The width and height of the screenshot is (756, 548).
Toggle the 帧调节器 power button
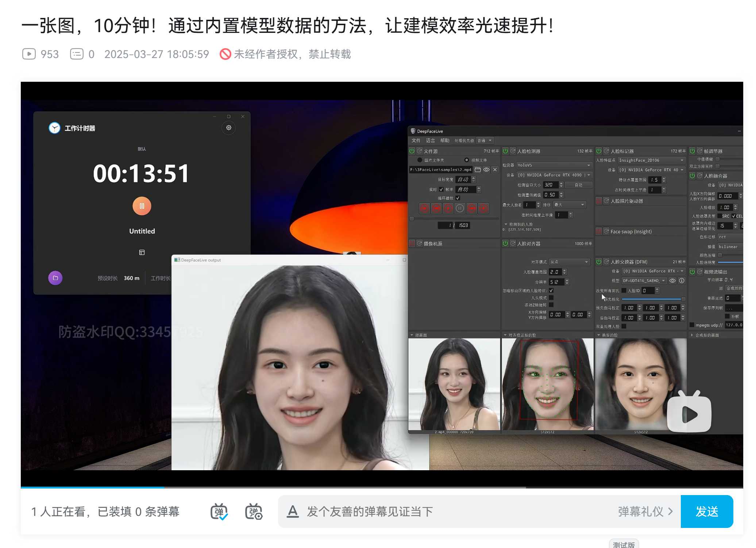point(692,151)
